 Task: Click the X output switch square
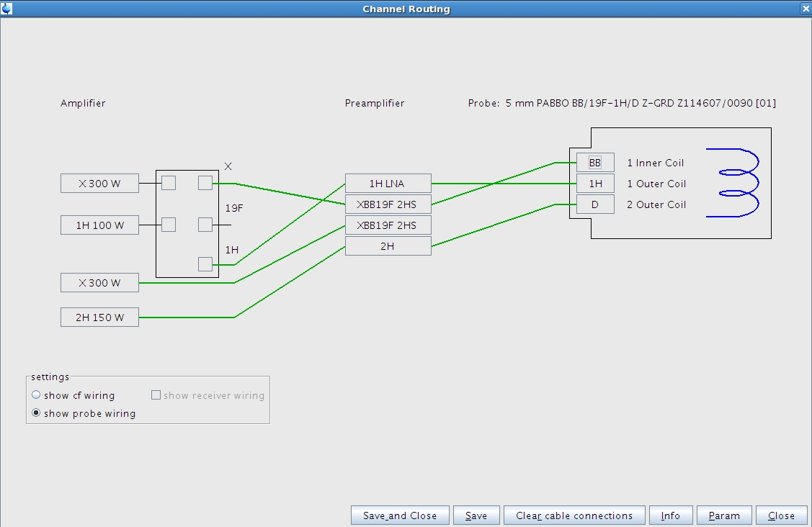[x=205, y=183]
